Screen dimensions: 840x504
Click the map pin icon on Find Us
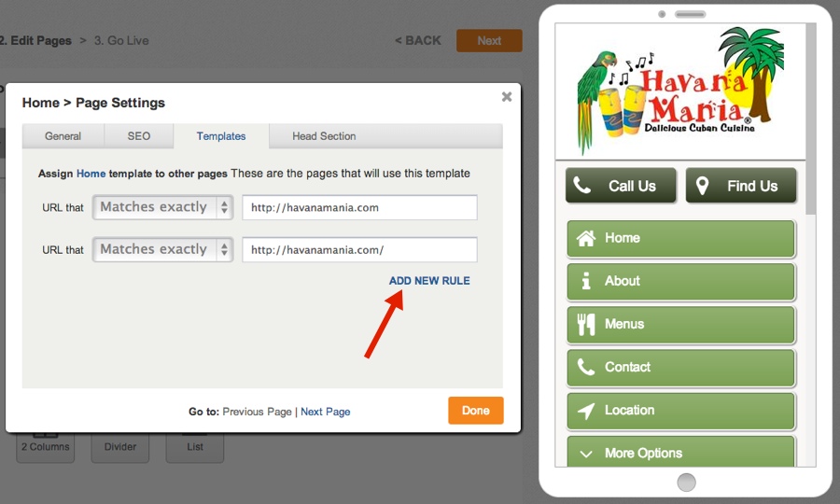coord(702,186)
